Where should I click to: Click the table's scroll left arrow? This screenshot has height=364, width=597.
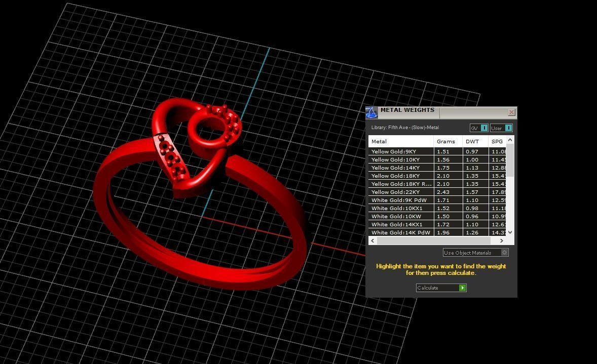pos(372,241)
